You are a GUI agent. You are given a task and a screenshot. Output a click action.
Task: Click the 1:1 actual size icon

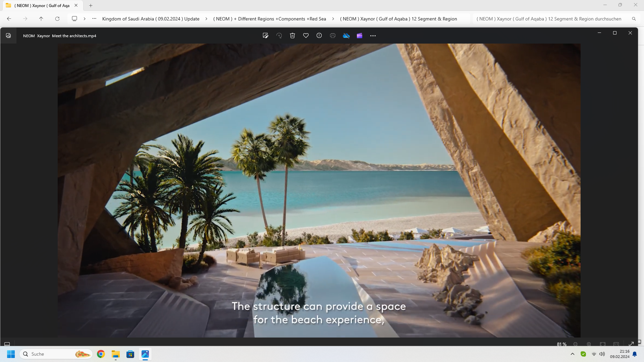pyautogui.click(x=616, y=344)
